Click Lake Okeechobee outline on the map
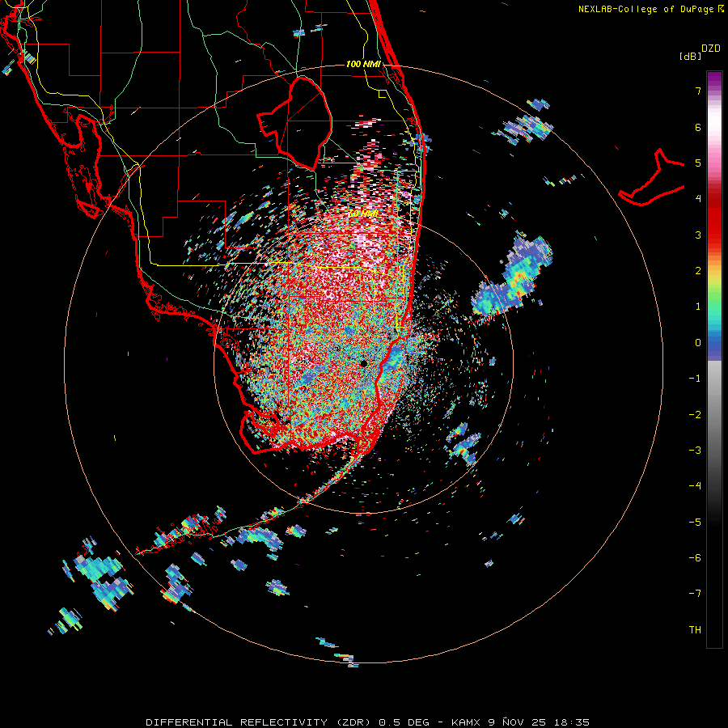The width and height of the screenshot is (728, 728). [x=294, y=124]
